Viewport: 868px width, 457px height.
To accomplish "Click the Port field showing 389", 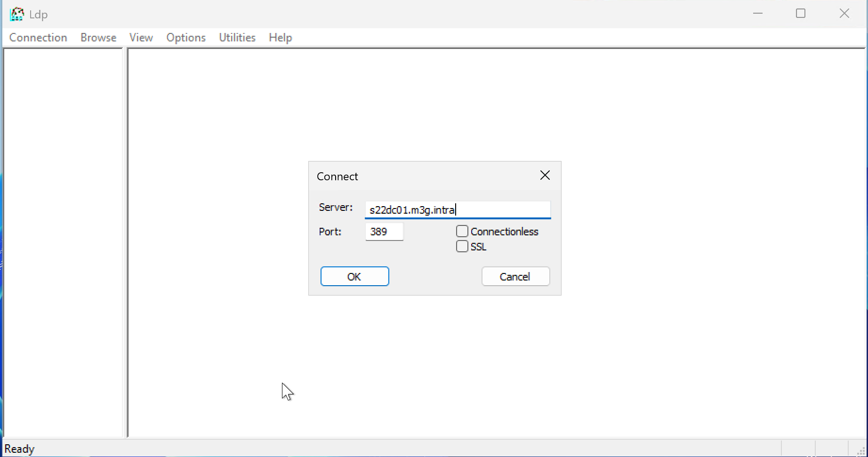I will pyautogui.click(x=384, y=232).
